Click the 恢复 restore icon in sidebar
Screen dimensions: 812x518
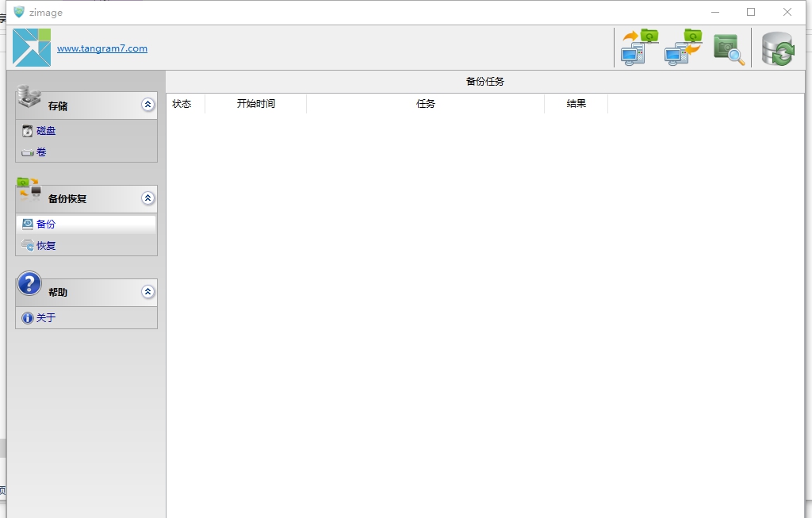click(29, 245)
